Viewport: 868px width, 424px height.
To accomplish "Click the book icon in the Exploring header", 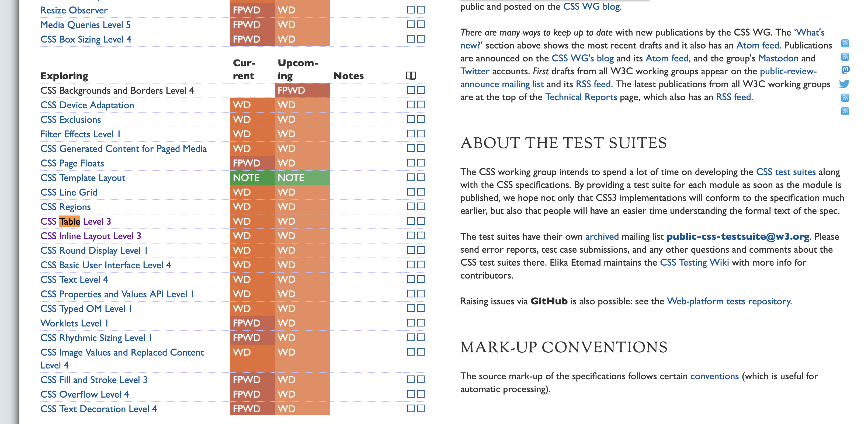I will point(410,76).
